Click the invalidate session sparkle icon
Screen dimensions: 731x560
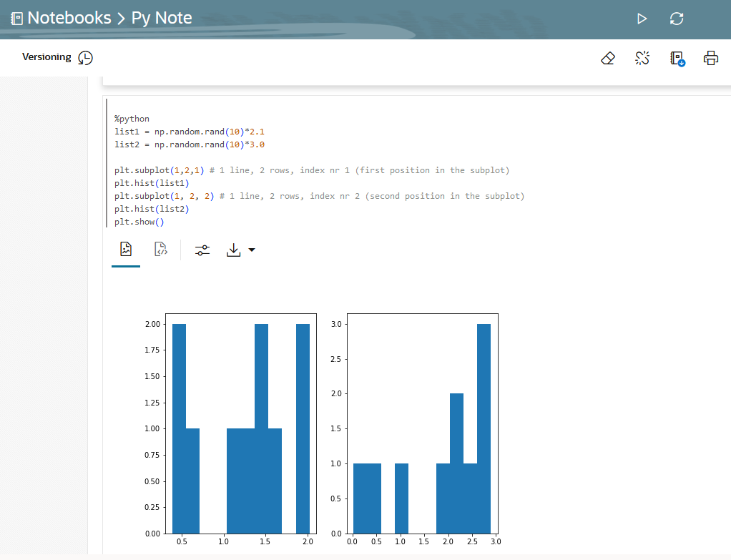(642, 58)
